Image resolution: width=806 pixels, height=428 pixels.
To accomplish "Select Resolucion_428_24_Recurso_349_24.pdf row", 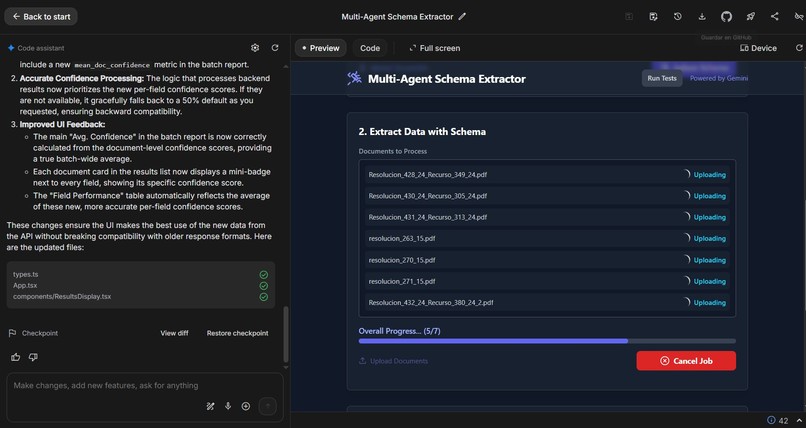I will [547, 175].
